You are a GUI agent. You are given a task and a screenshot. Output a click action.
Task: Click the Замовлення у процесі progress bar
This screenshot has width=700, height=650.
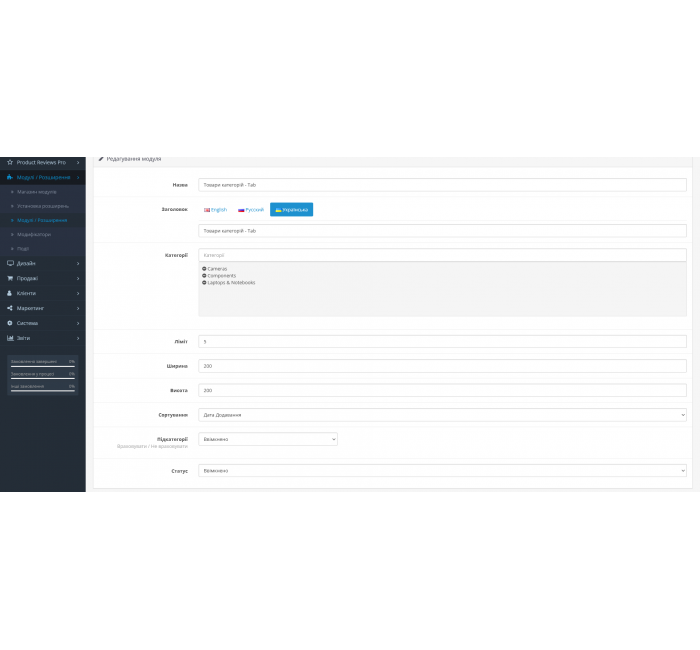pos(43,379)
